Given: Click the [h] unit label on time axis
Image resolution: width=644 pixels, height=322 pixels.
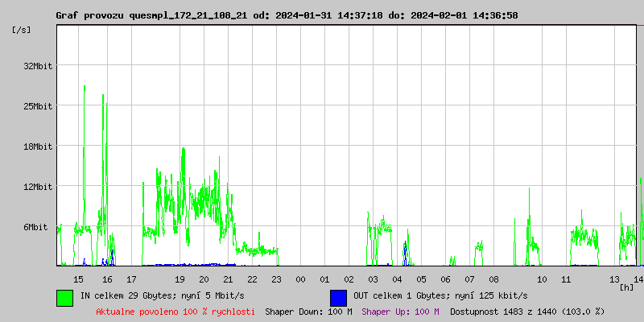Looking at the screenshot, I should (x=625, y=287).
